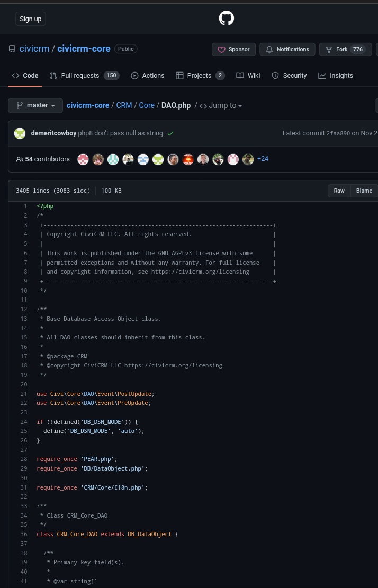Viewport: 378px width, 588px height.
Task: Click line number 21
Action: (x=24, y=394)
